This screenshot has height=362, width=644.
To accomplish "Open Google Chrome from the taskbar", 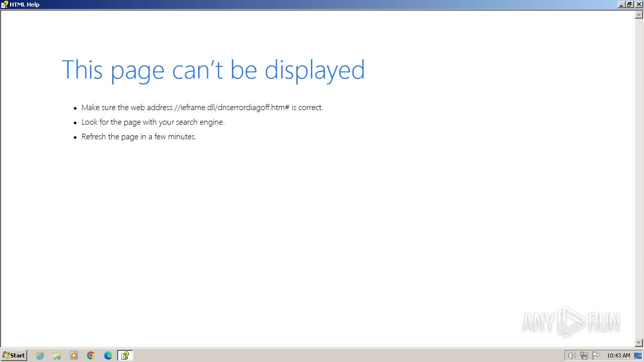I will click(91, 355).
